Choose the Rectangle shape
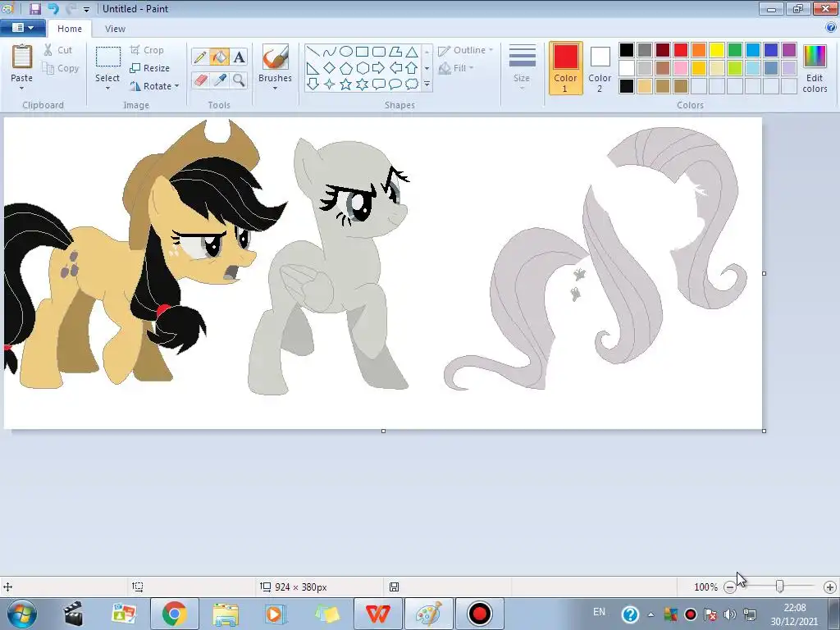 pos(362,52)
